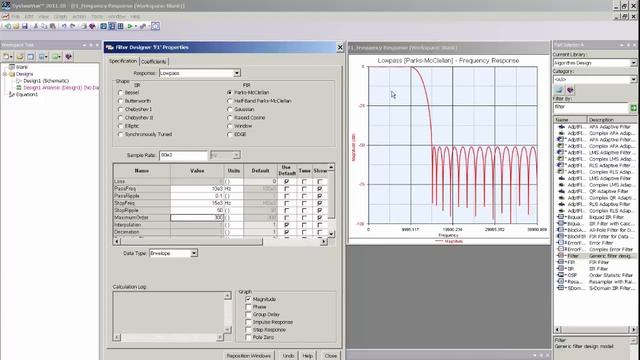Open the Tools menu
Viewport: 640px width, 360px height.
click(x=97, y=16)
